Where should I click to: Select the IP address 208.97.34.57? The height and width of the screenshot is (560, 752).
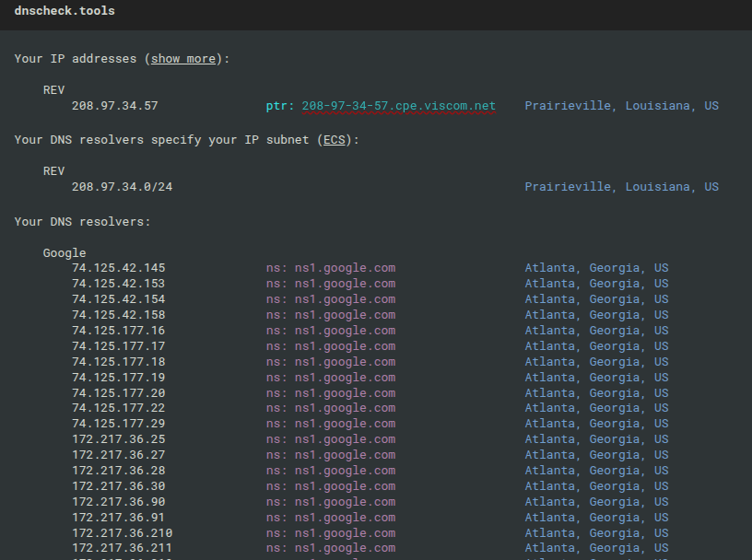[115, 106]
